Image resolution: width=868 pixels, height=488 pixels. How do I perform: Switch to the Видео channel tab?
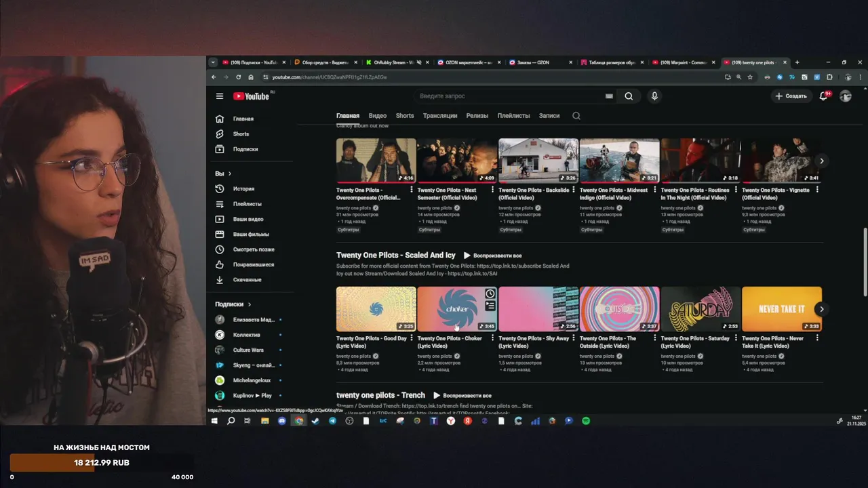click(x=378, y=116)
